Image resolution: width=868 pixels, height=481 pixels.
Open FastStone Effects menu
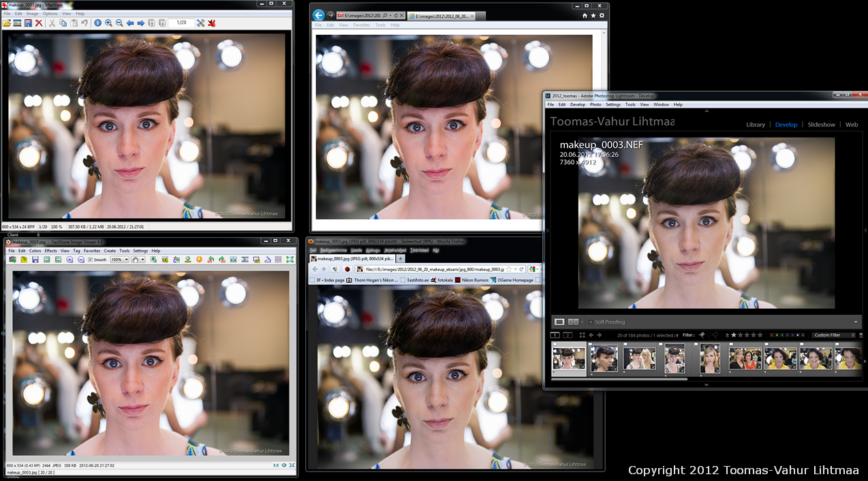tap(50, 251)
